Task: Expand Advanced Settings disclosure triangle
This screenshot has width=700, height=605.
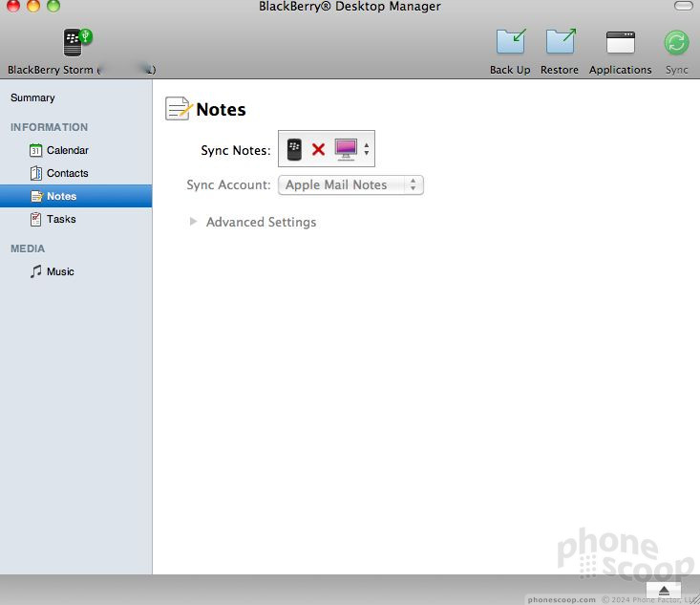Action: (193, 221)
